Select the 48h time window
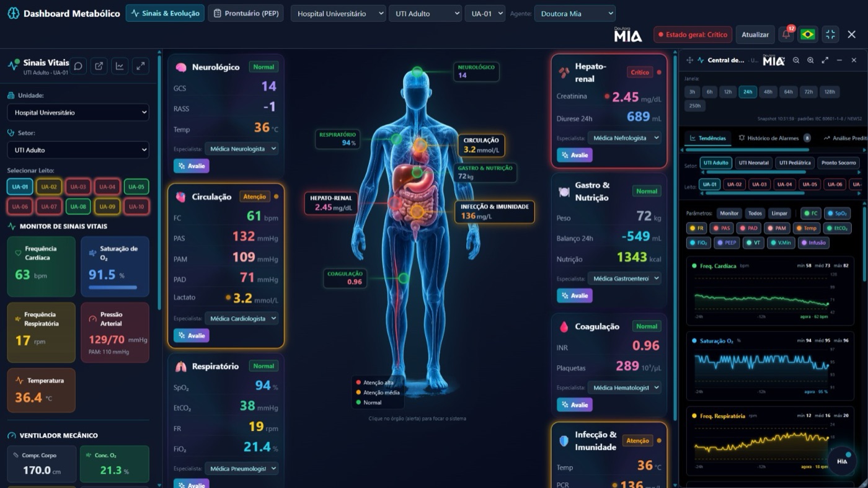Viewport: 868px width, 488px height. tap(768, 92)
